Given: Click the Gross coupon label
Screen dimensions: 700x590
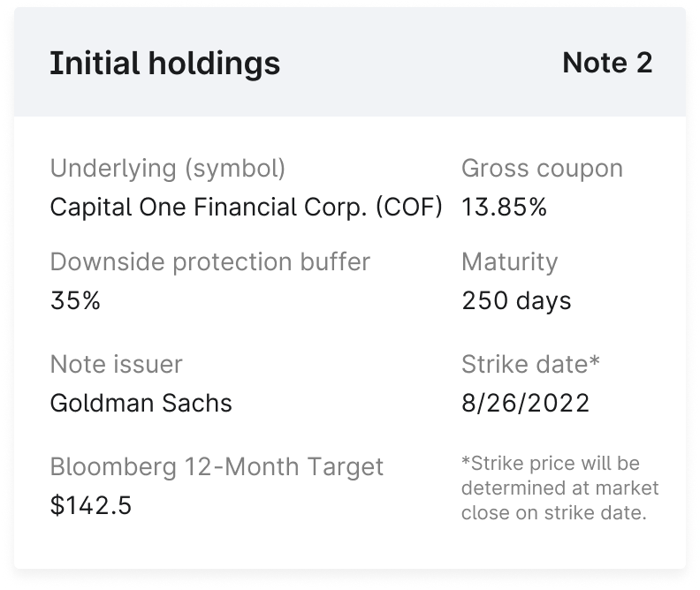Looking at the screenshot, I should tap(542, 168).
